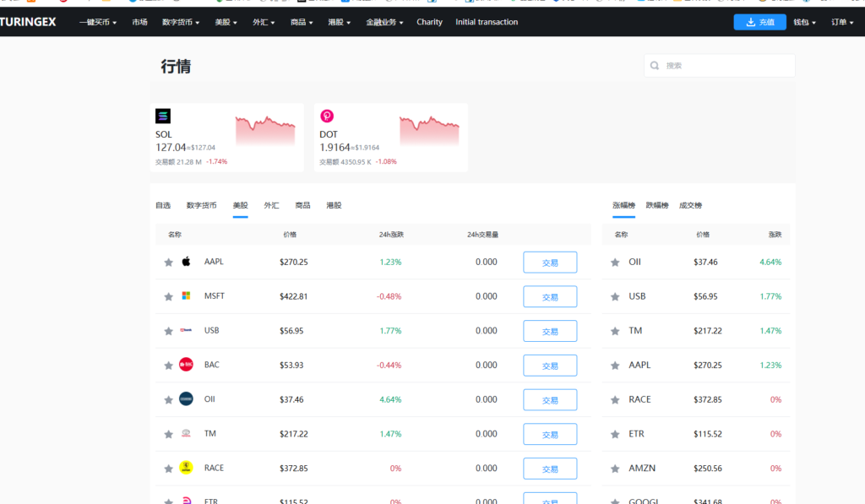Image resolution: width=865 pixels, height=504 pixels.
Task: Click the RACE yellow logo icon
Action: [x=186, y=468]
